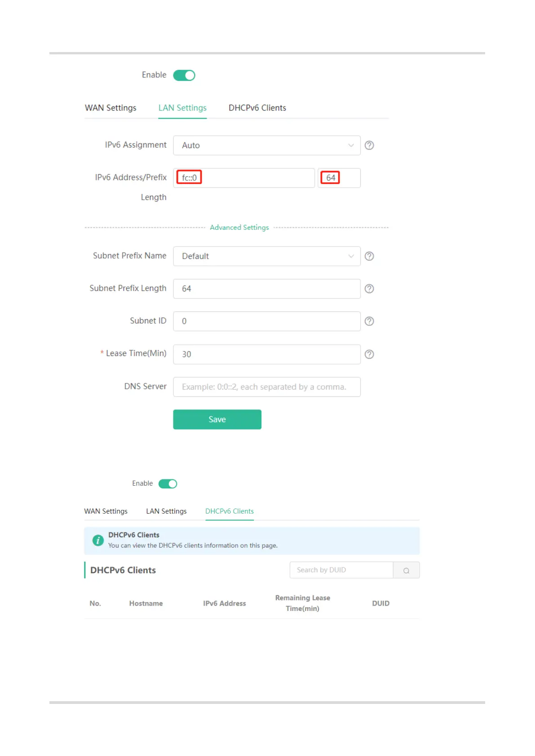Focus the Search by DUID field
The image size is (535, 756).
tap(341, 570)
